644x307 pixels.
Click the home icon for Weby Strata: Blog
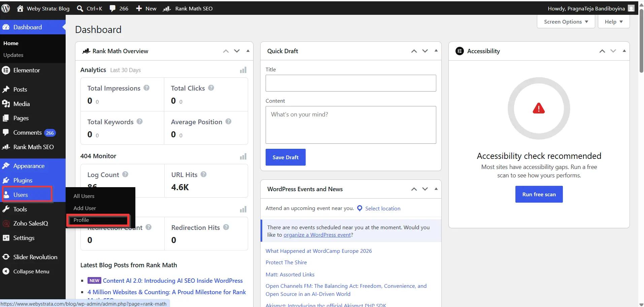pos(20,8)
